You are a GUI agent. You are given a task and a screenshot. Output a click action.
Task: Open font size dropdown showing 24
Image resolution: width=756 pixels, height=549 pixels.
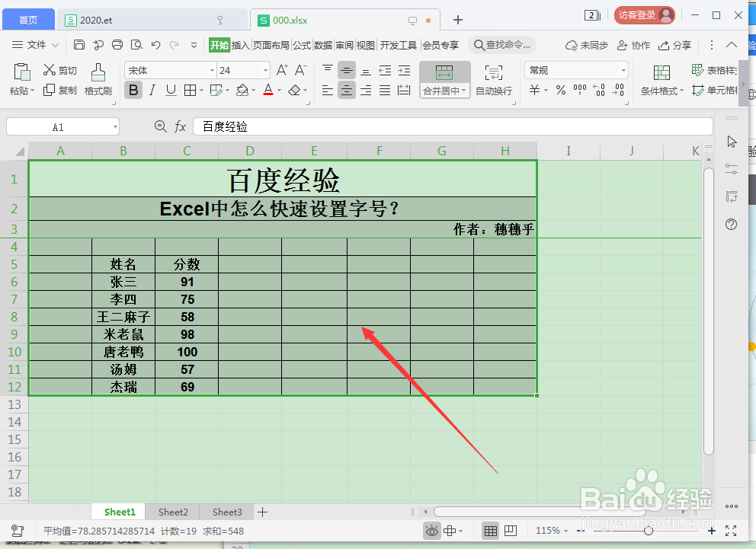pos(265,71)
